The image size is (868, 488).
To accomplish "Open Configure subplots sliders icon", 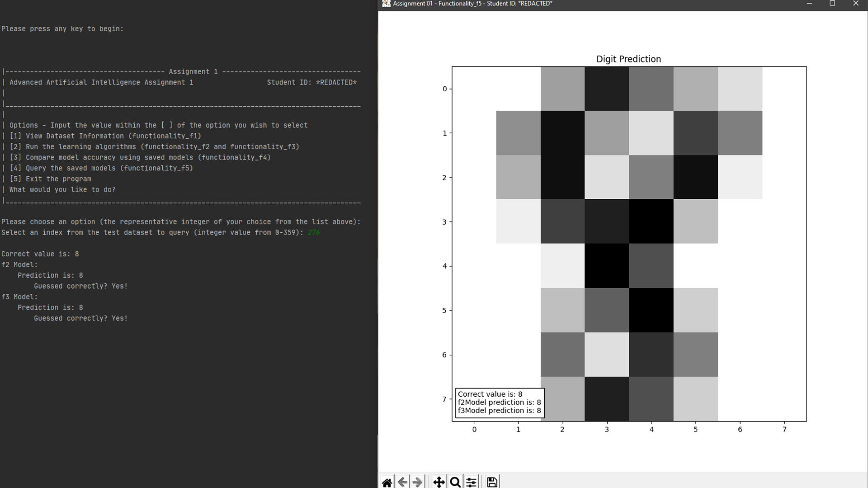I will 472,482.
